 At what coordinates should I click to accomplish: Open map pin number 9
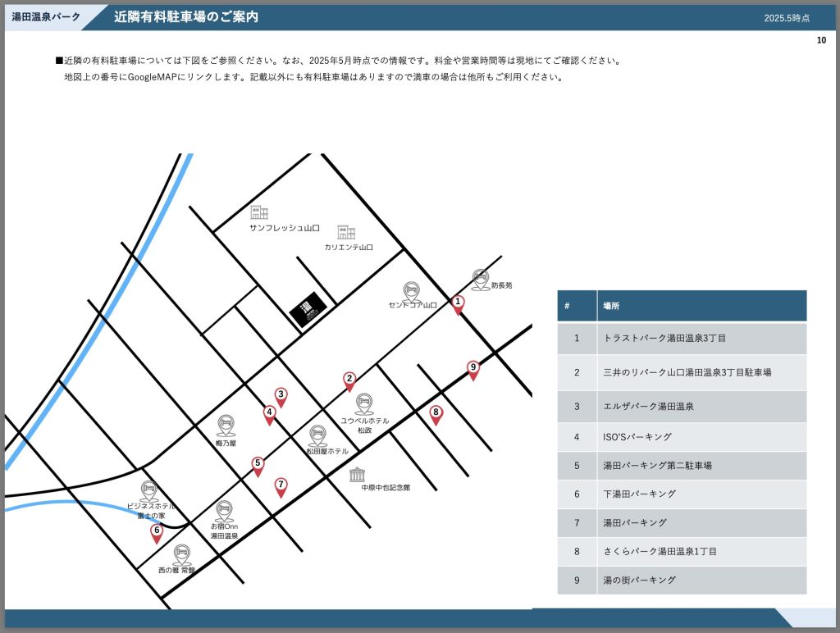472,370
